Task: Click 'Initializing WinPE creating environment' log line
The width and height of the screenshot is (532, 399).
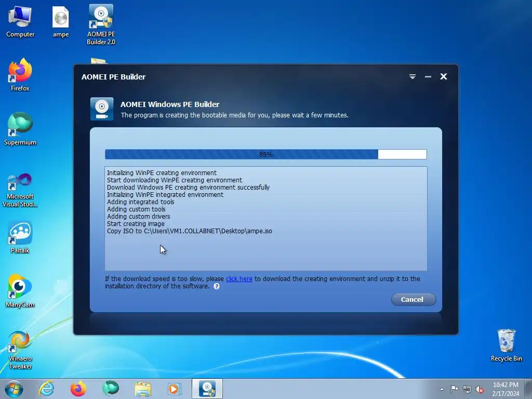Action: point(162,172)
